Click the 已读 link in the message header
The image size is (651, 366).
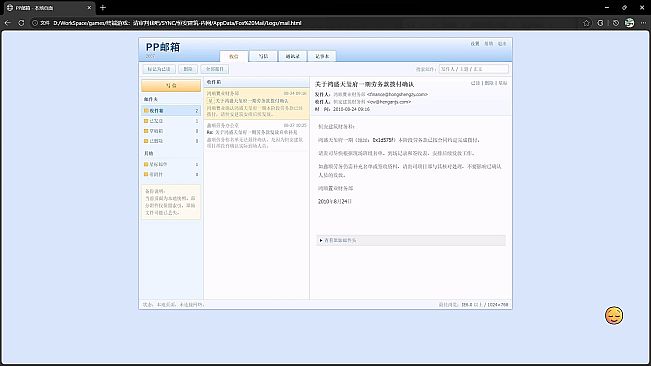pyautogui.click(x=475, y=83)
